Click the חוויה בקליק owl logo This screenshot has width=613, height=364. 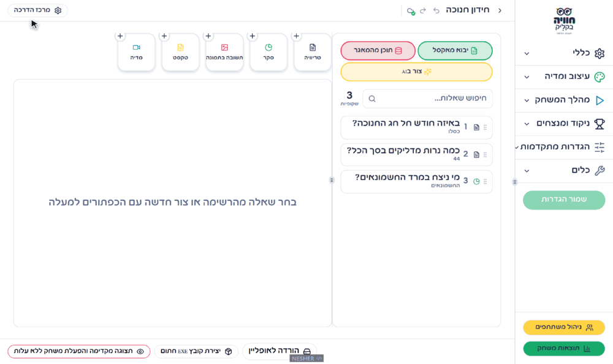pyautogui.click(x=564, y=21)
